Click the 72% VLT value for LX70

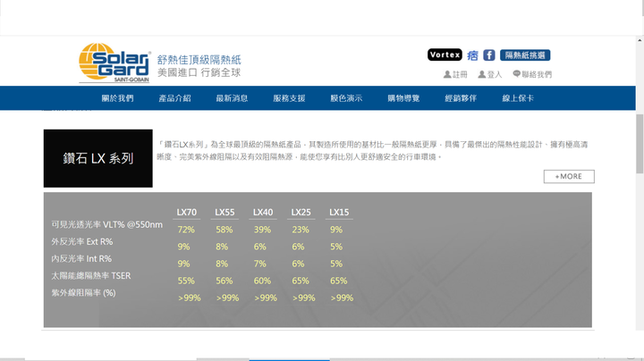coord(186,230)
